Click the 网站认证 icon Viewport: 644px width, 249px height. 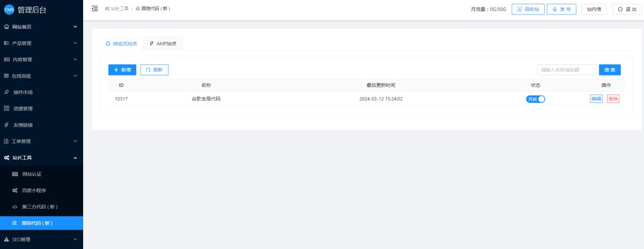15,174
